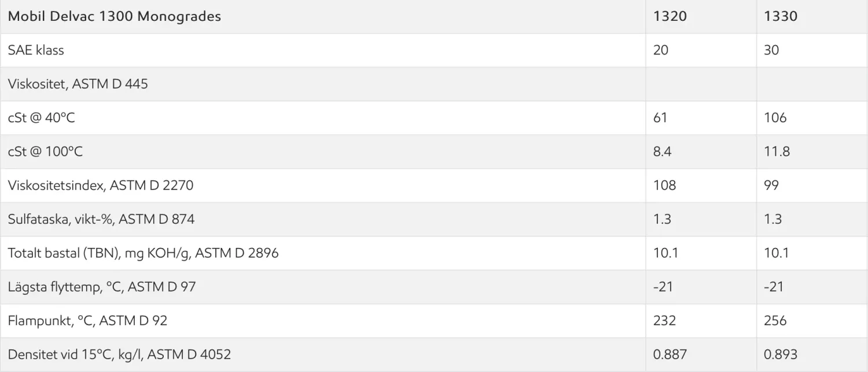This screenshot has width=868, height=372.
Task: Select the Flampunkt, °C, ASTM D 92 row label
Action: coord(87,320)
